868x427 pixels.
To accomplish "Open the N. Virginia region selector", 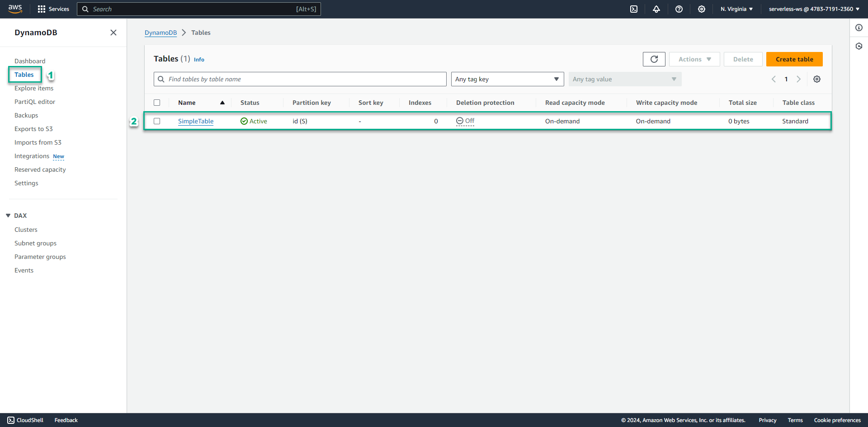I will (737, 9).
